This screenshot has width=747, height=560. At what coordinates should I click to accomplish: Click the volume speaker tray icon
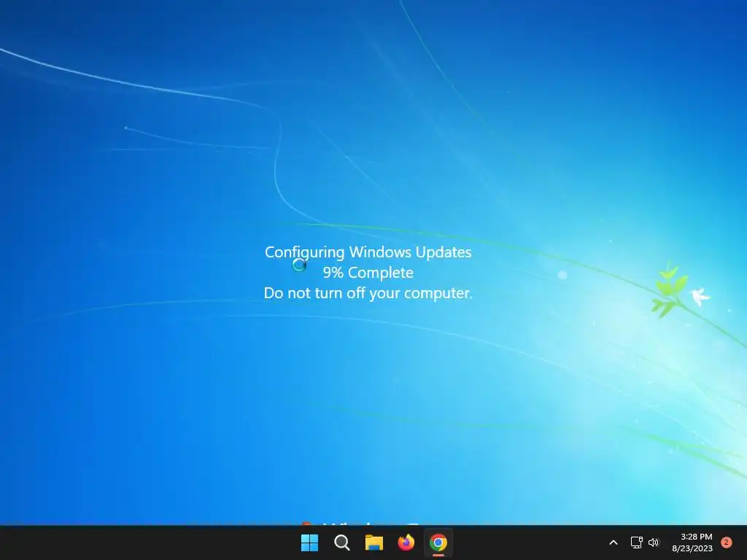(x=654, y=542)
